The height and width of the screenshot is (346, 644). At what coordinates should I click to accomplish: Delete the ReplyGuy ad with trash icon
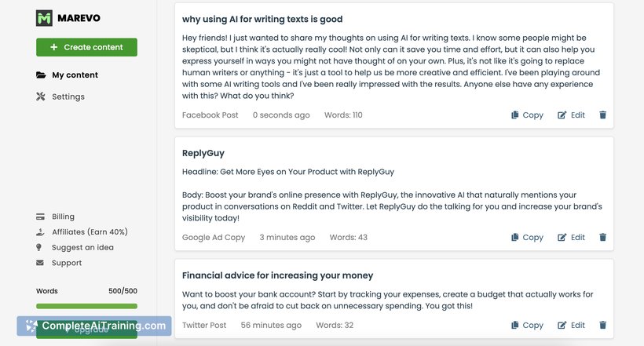tap(602, 237)
